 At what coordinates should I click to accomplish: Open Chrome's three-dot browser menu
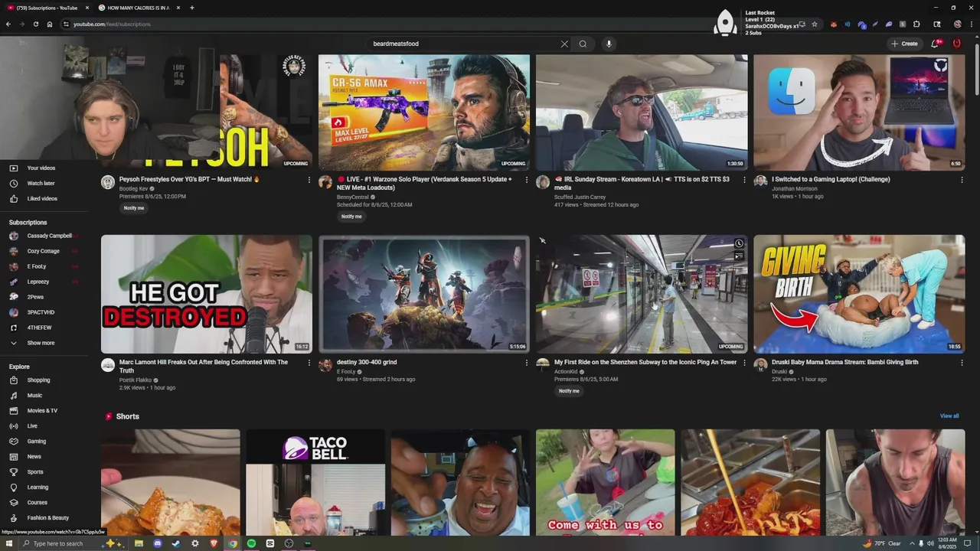(971, 24)
